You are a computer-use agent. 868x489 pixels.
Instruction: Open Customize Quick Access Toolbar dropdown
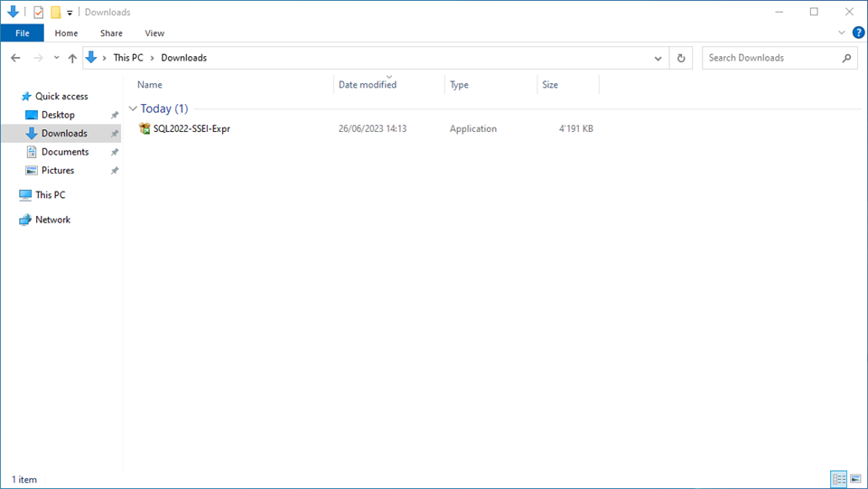click(x=70, y=12)
